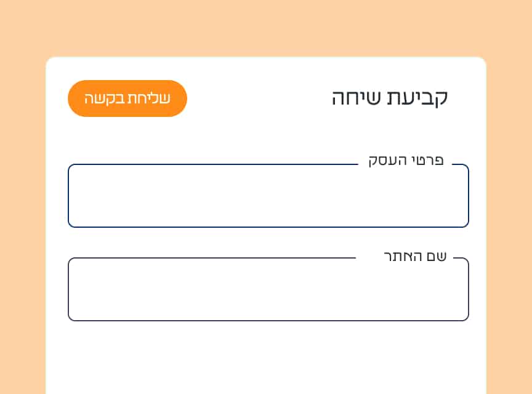Focus the פרטי העסק text field

268,197
